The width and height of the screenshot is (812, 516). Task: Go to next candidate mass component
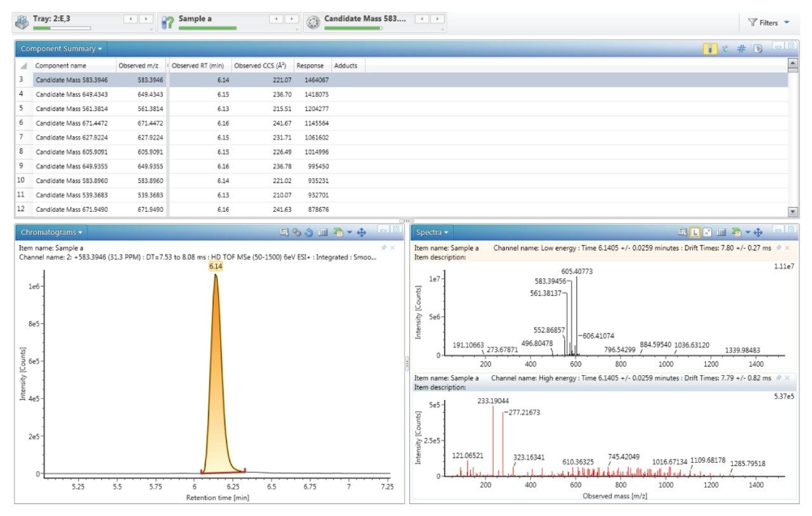[x=438, y=20]
